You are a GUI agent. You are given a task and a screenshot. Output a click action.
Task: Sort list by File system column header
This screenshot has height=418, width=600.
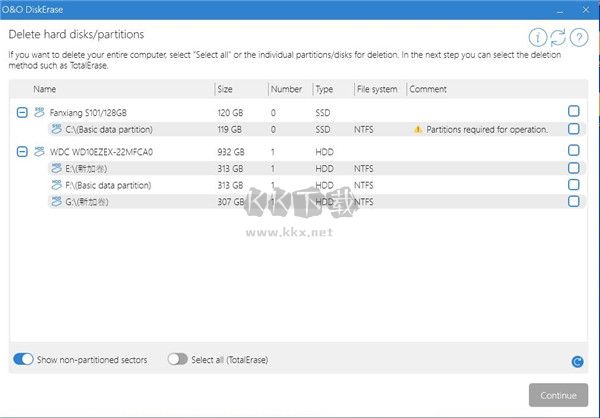coord(376,89)
